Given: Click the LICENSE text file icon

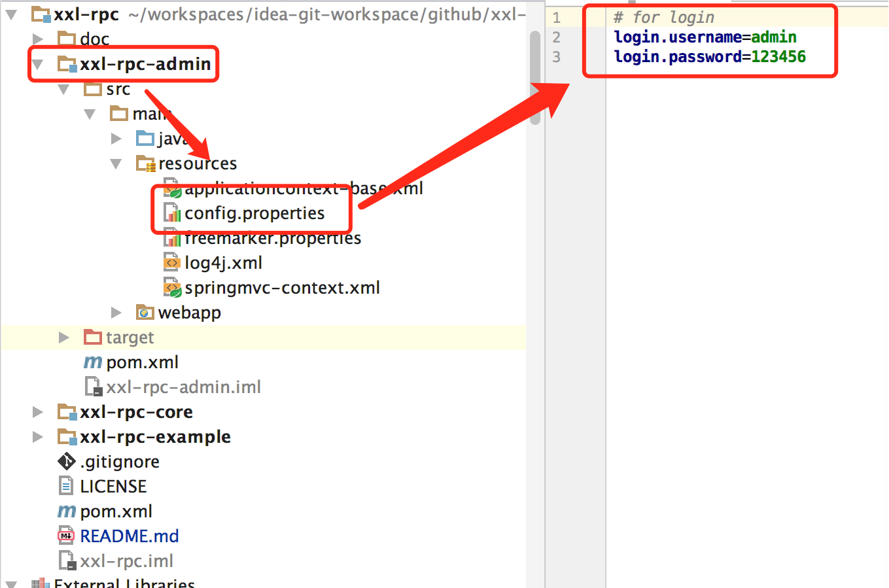Looking at the screenshot, I should 66,487.
